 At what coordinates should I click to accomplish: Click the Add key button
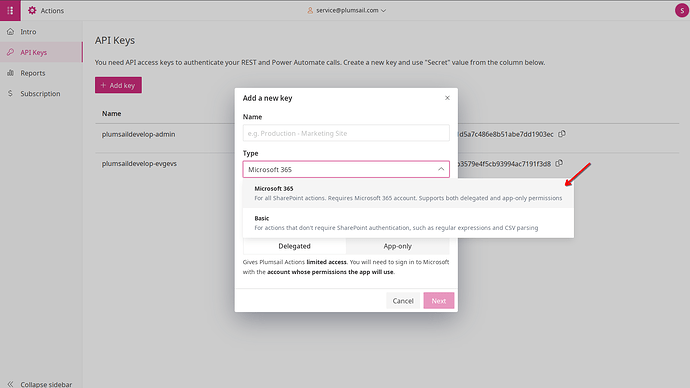(x=118, y=85)
